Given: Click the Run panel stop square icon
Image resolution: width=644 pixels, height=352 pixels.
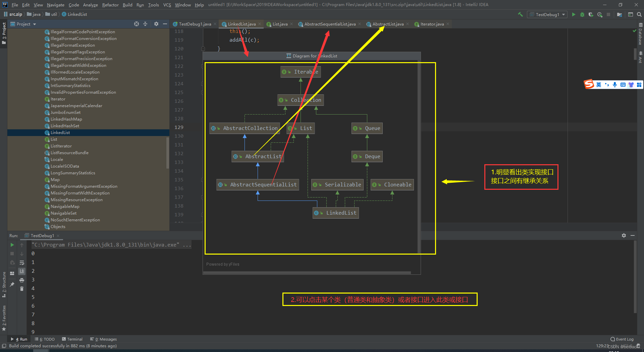Looking at the screenshot, I should pyautogui.click(x=12, y=254).
